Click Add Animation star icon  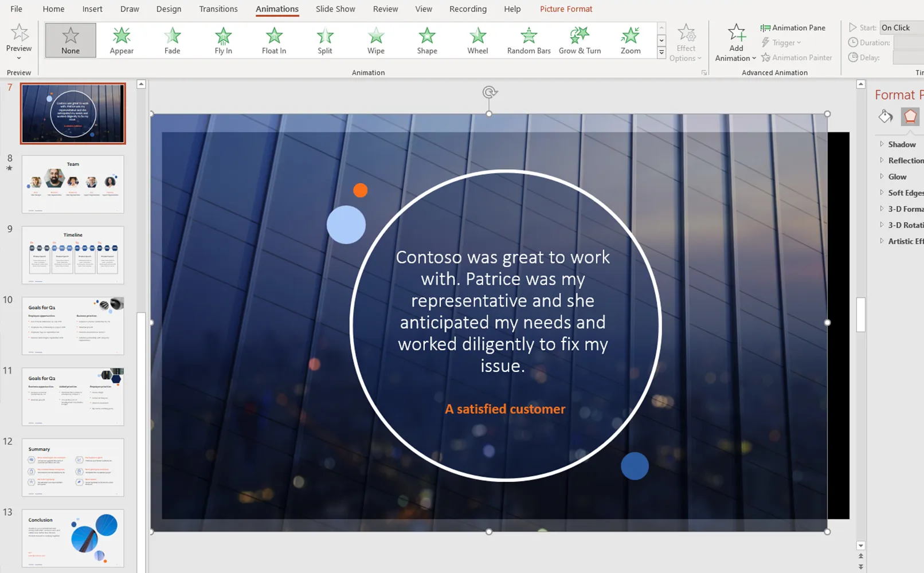coord(736,33)
